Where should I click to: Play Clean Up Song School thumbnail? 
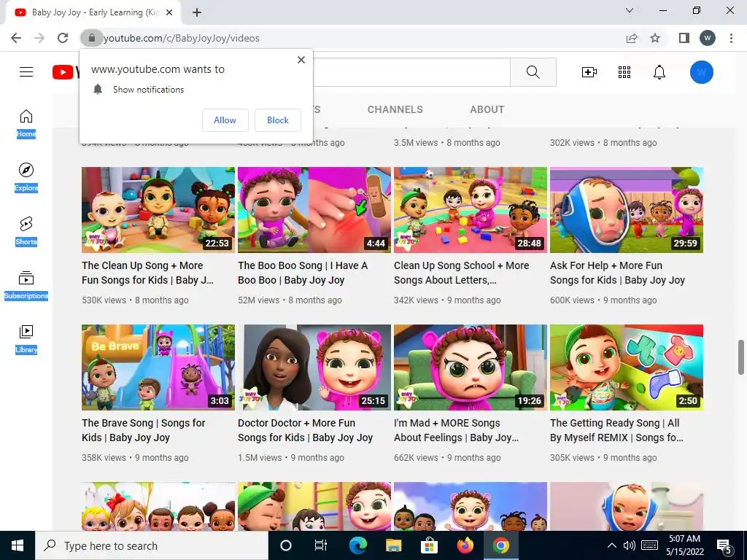pos(471,209)
